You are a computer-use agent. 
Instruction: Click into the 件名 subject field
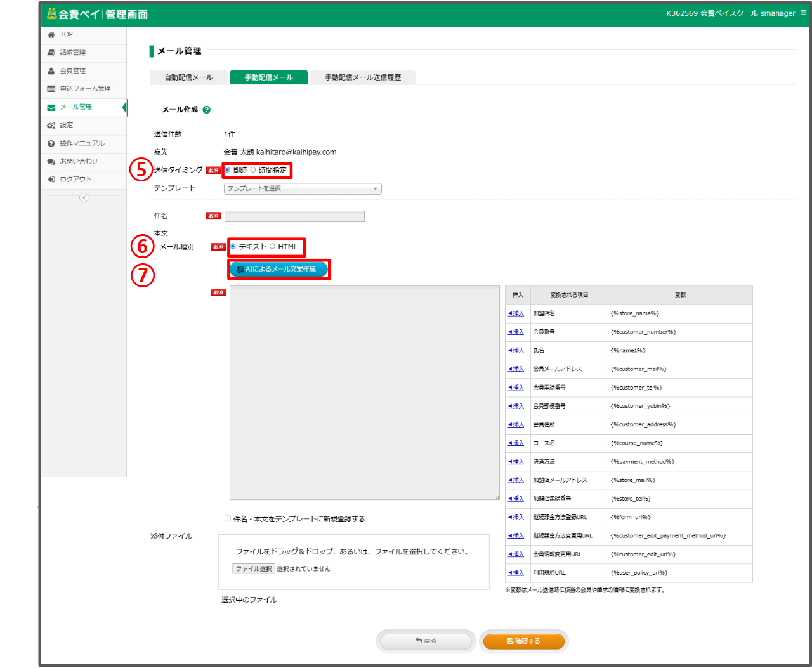(x=294, y=216)
